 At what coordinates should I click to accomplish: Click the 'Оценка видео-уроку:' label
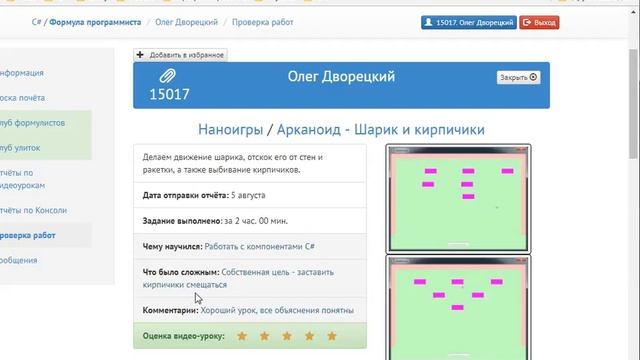184,336
